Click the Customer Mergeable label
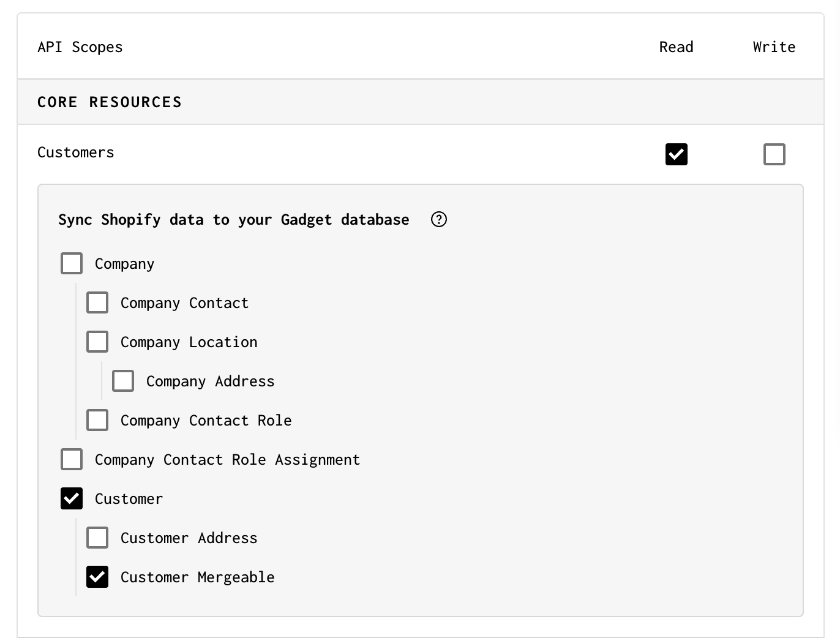840x638 pixels. tap(197, 577)
